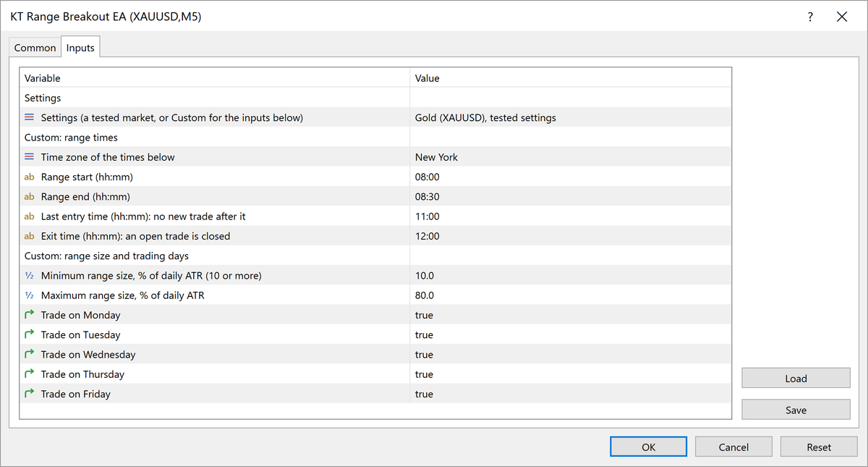Click the green arrow icon for Trade on Tuesday

[29, 335]
